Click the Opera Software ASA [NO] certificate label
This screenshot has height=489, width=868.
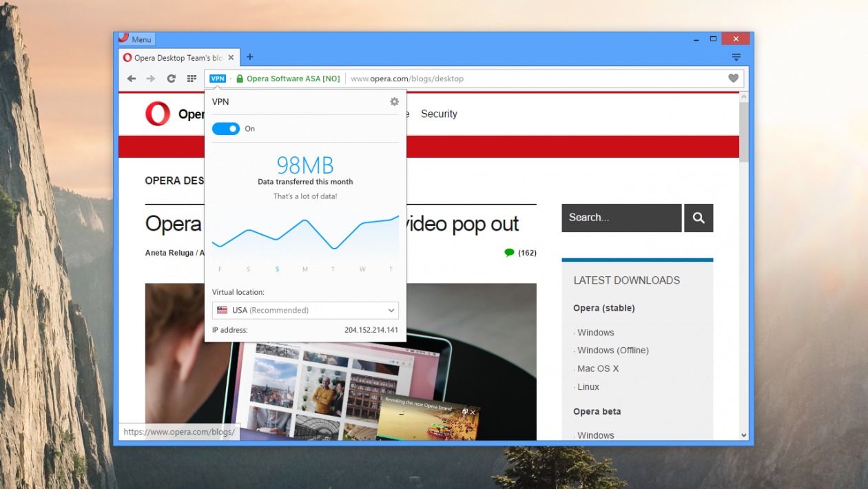[293, 79]
